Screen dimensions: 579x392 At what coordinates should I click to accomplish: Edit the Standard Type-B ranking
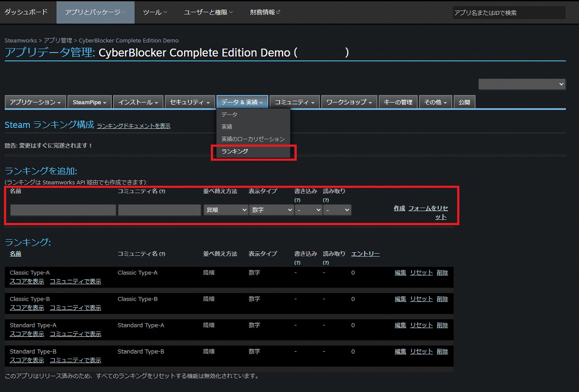[400, 351]
